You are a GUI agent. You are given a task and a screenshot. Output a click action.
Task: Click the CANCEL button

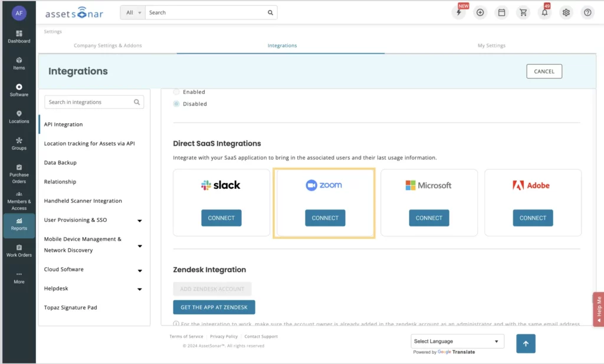coord(544,71)
